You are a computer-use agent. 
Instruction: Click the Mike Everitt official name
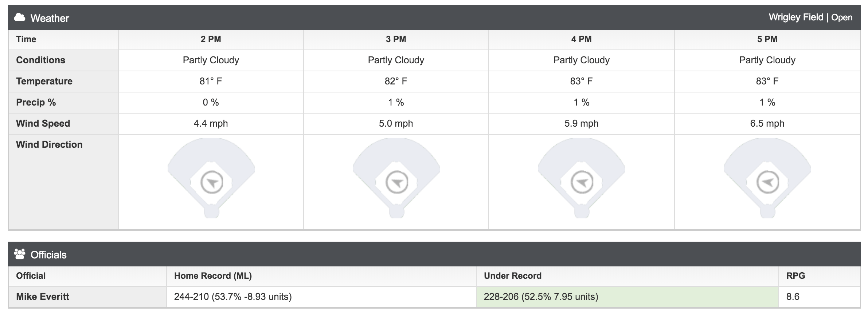[42, 297]
